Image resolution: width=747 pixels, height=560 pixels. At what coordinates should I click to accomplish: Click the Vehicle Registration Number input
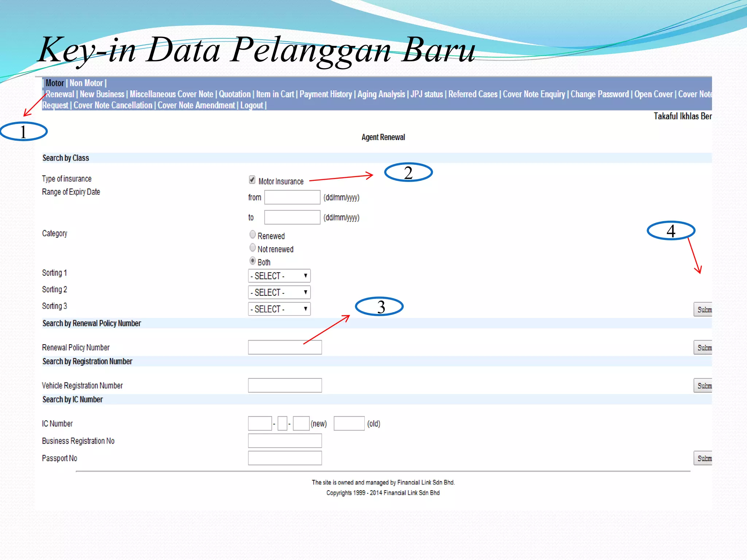[285, 385]
